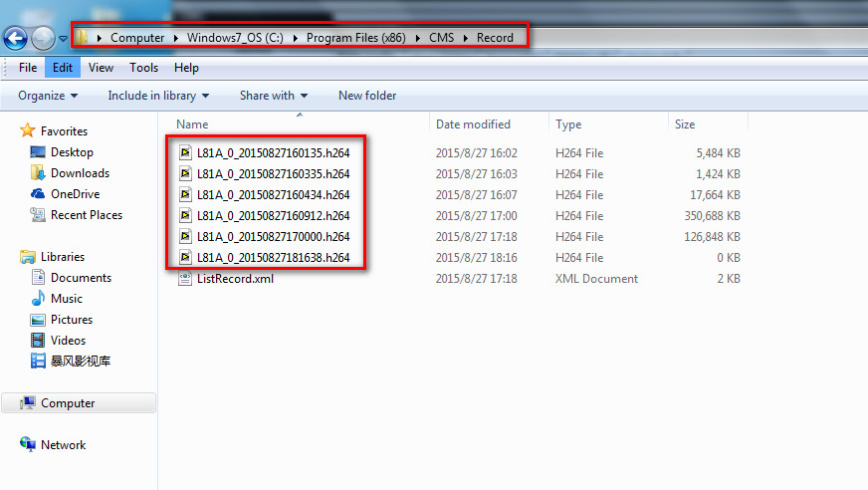Open Downloads in the Favorites list

point(81,173)
